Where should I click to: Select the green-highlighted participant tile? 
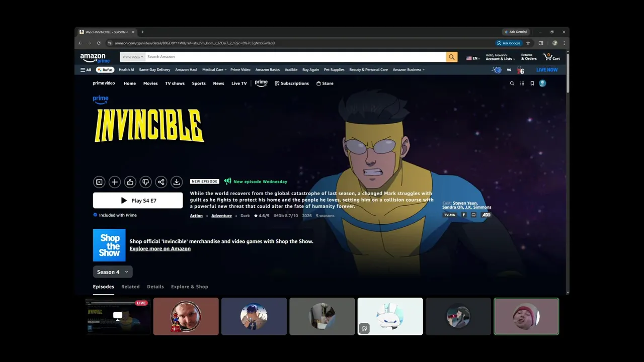526,316
